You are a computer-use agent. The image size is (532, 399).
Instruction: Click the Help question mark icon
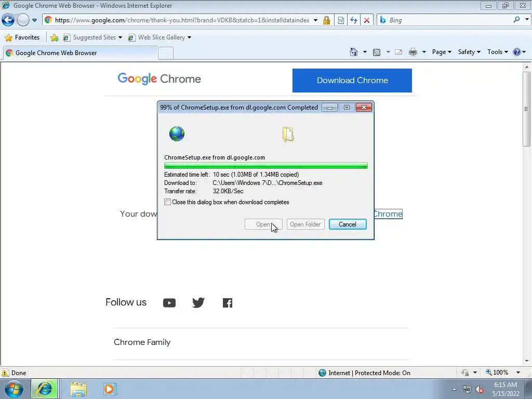click(x=517, y=52)
